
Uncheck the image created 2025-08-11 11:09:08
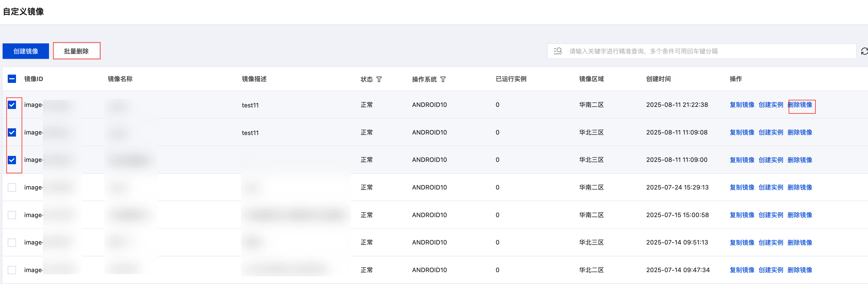click(x=12, y=132)
